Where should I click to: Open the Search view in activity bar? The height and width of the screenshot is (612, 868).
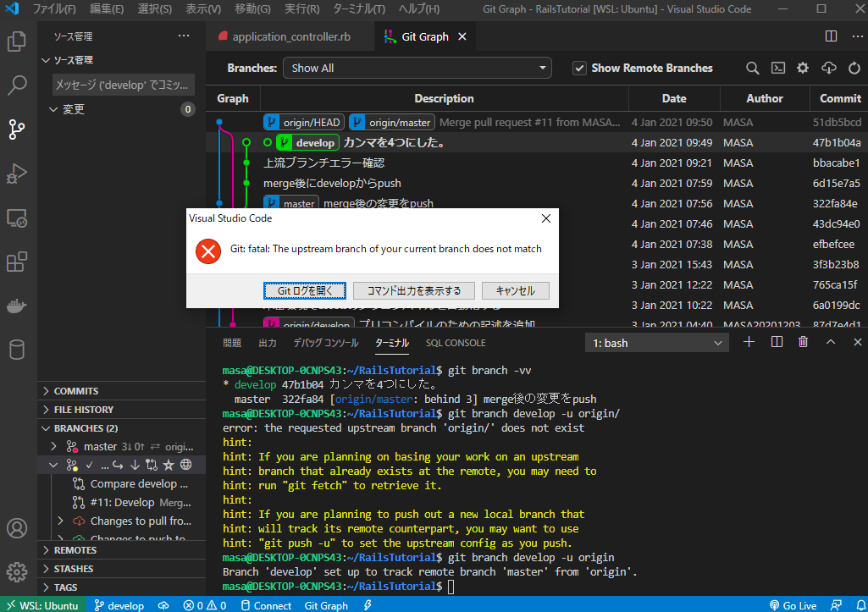click(x=17, y=85)
